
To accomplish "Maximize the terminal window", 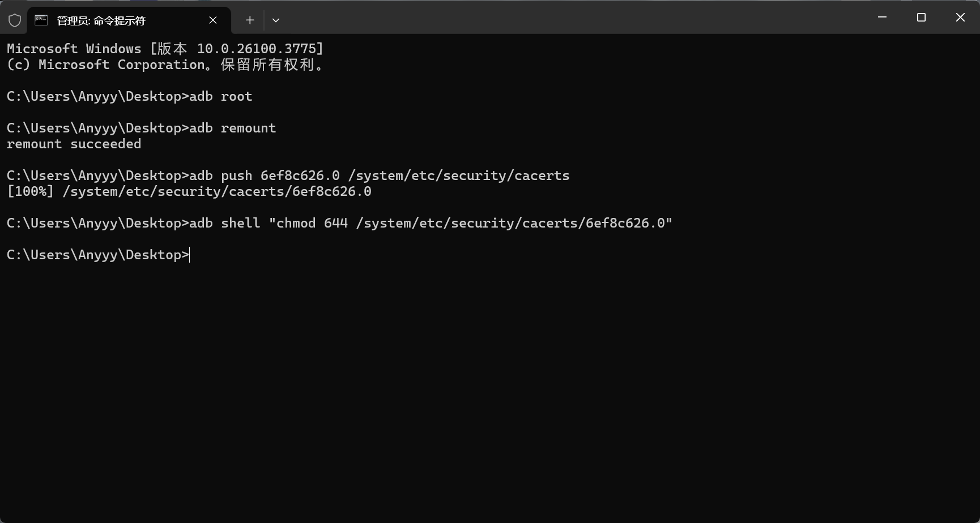I will (x=921, y=18).
